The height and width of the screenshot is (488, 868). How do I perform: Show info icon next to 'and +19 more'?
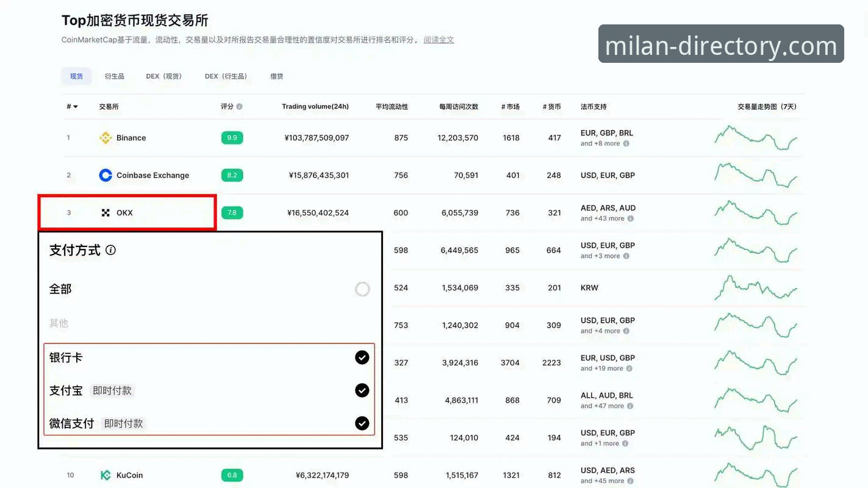629,368
